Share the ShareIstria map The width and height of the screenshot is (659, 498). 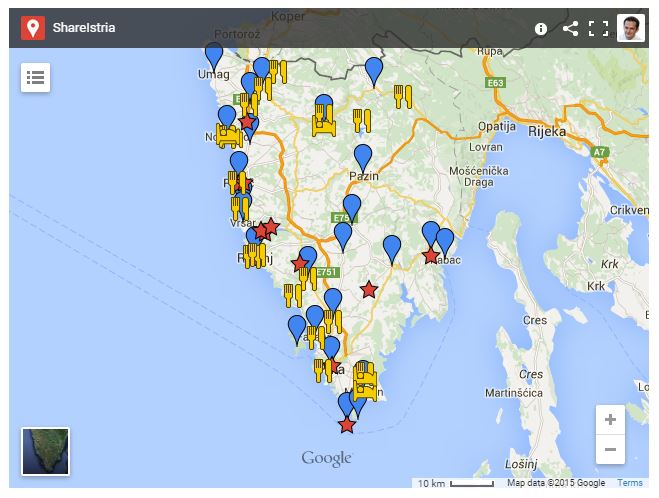point(570,29)
